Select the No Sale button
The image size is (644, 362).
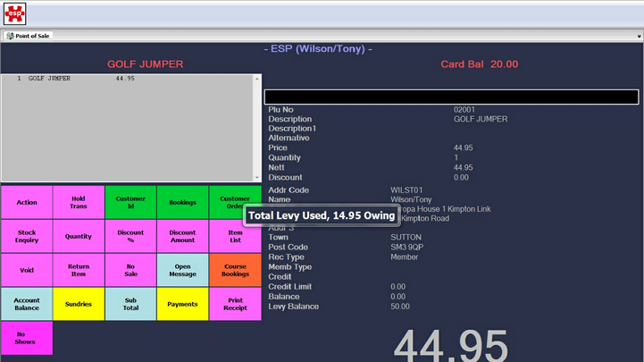point(130,270)
